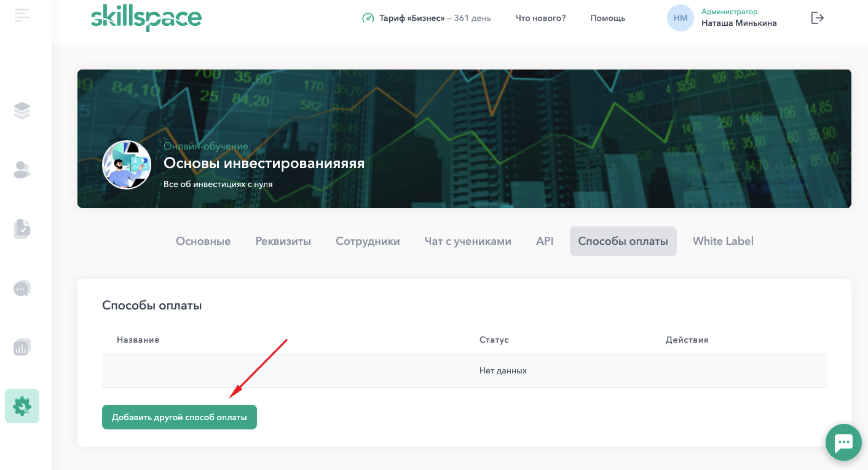Switch to the Чат с учениками tab
868x470 pixels.
point(468,241)
